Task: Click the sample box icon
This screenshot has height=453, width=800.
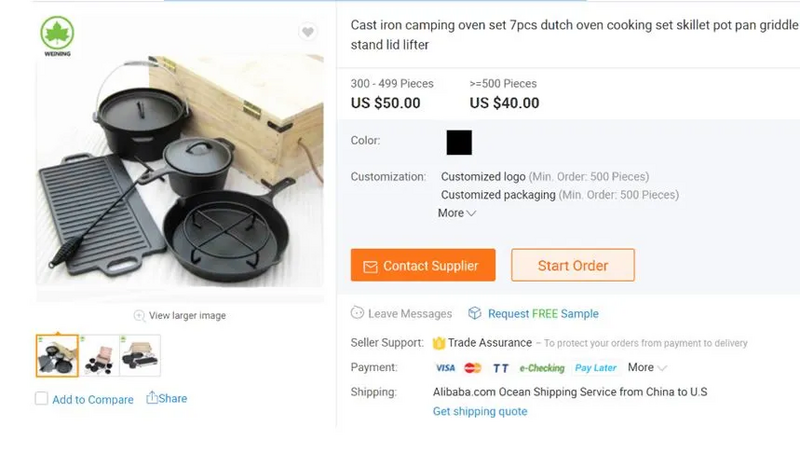Action: 475,314
